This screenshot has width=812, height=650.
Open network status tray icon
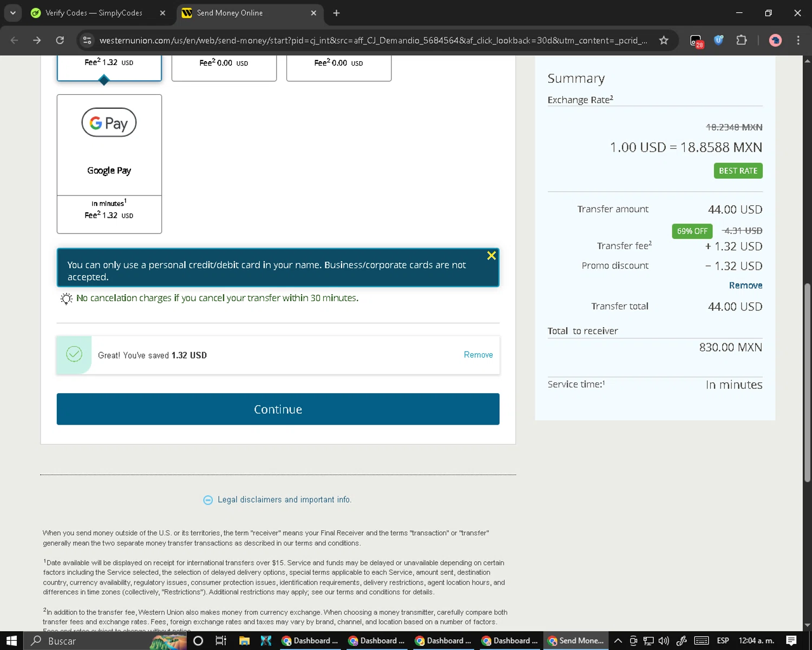(x=649, y=641)
